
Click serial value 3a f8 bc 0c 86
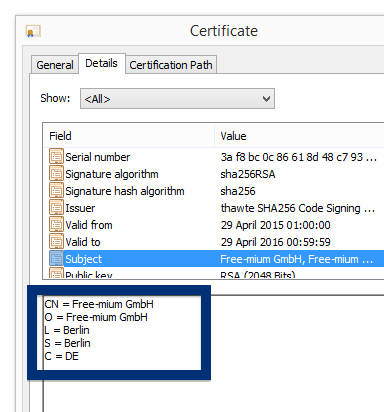tap(299, 157)
